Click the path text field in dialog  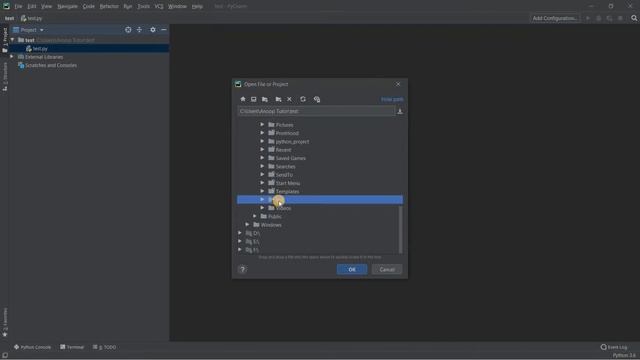(316, 111)
